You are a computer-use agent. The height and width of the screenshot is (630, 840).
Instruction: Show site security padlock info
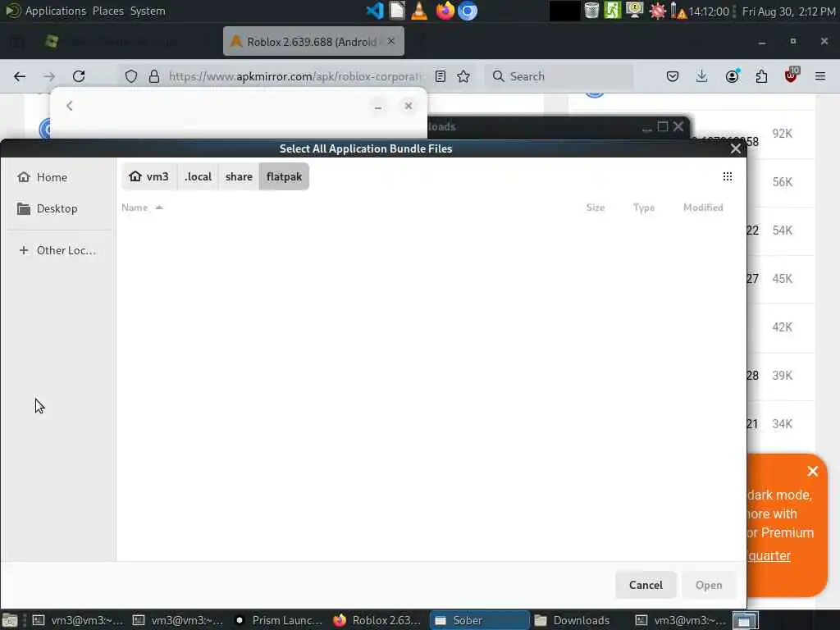click(154, 76)
